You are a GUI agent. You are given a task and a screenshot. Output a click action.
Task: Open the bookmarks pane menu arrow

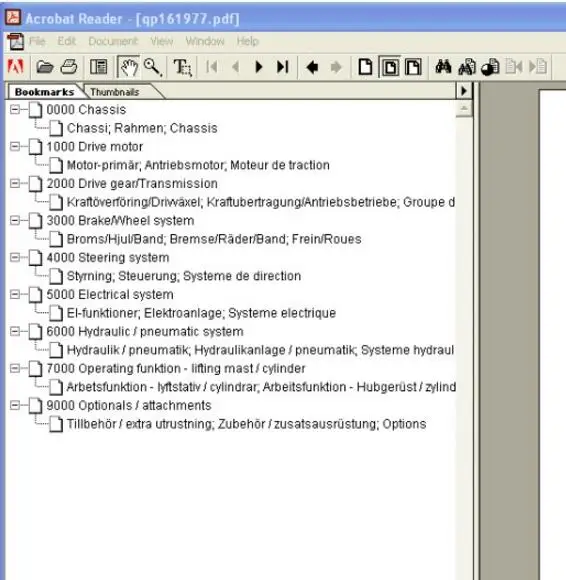click(x=464, y=91)
